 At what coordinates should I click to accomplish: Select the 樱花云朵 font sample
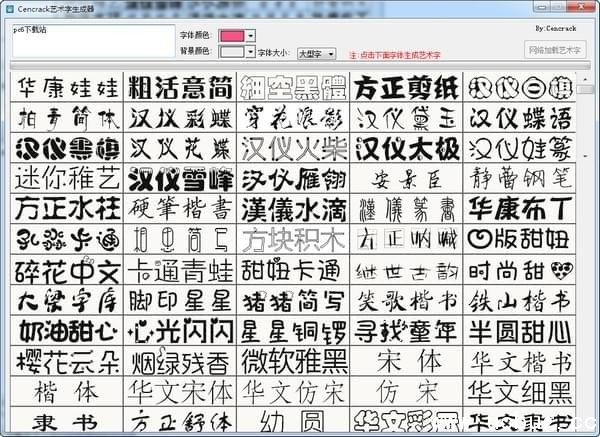click(67, 361)
